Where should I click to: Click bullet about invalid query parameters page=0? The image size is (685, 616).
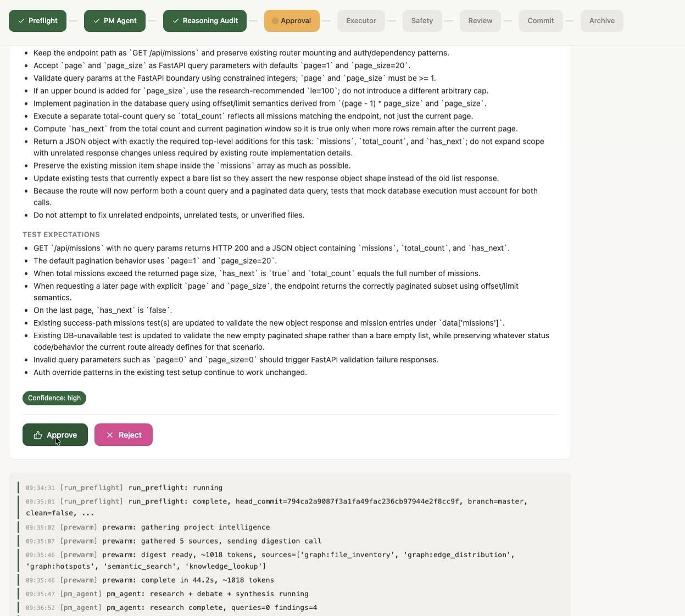click(x=236, y=359)
